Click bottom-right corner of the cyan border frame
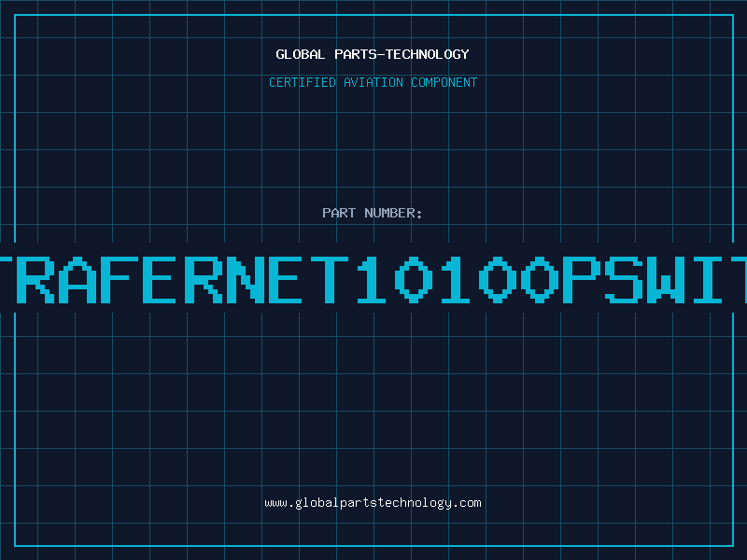This screenshot has width=747, height=560. click(x=732, y=545)
